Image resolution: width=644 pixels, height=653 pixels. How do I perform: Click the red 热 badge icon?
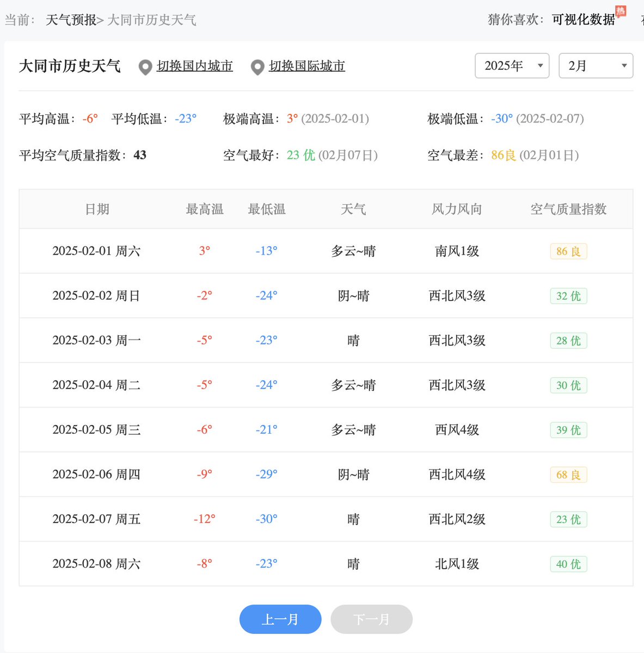coord(621,11)
